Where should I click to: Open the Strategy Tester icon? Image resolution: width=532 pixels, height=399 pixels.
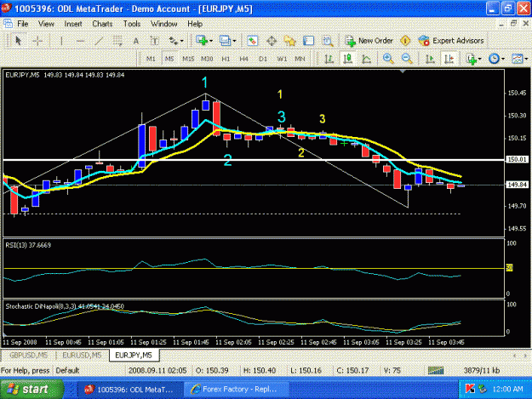tap(328, 41)
